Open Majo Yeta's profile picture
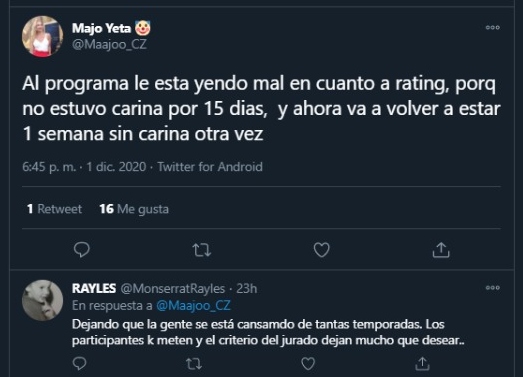 point(42,36)
